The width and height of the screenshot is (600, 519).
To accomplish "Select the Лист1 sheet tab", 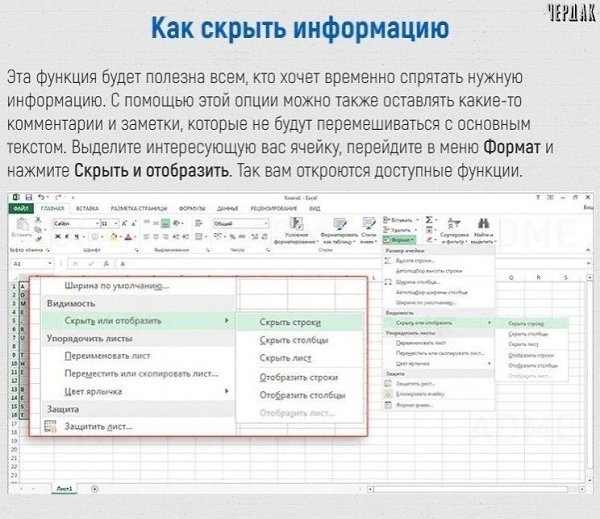I will coord(64,487).
